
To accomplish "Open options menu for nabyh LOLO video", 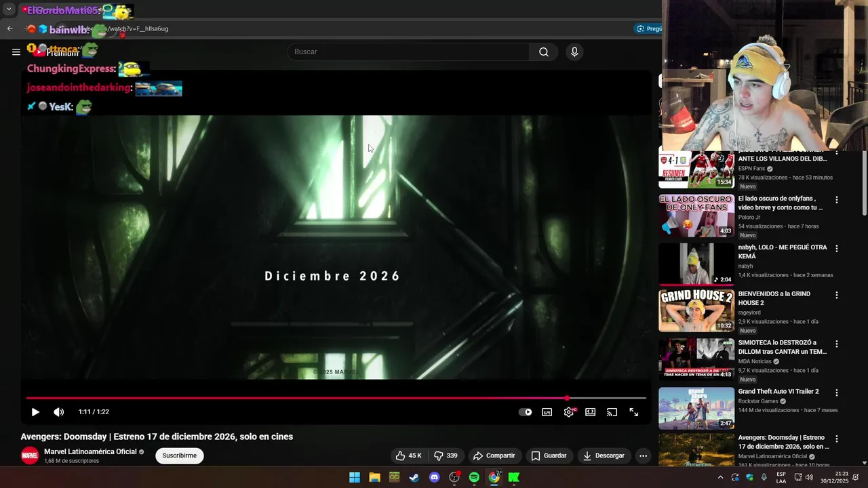I will [837, 249].
